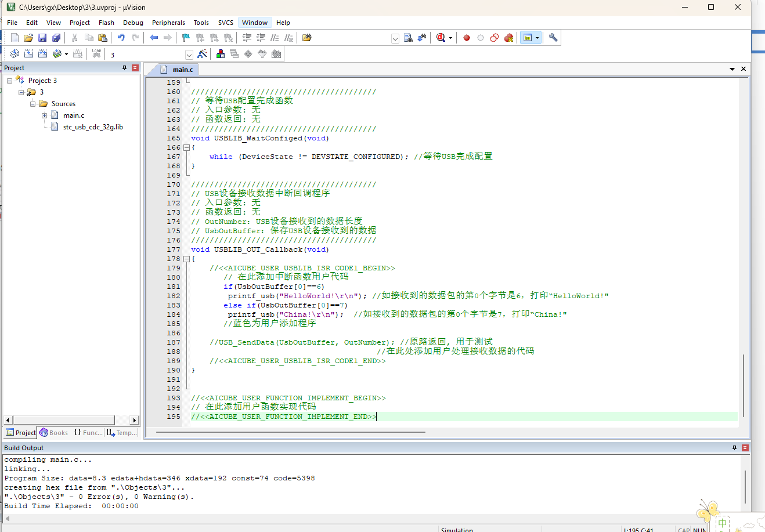This screenshot has height=532, width=765.
Task: Expand the main.c tree node
Action: 44,115
